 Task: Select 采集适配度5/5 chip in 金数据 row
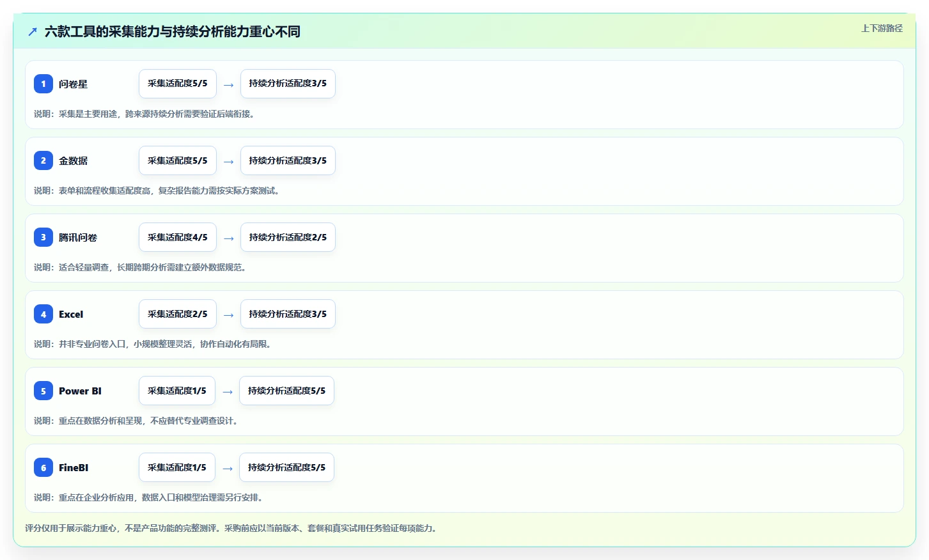coord(178,160)
